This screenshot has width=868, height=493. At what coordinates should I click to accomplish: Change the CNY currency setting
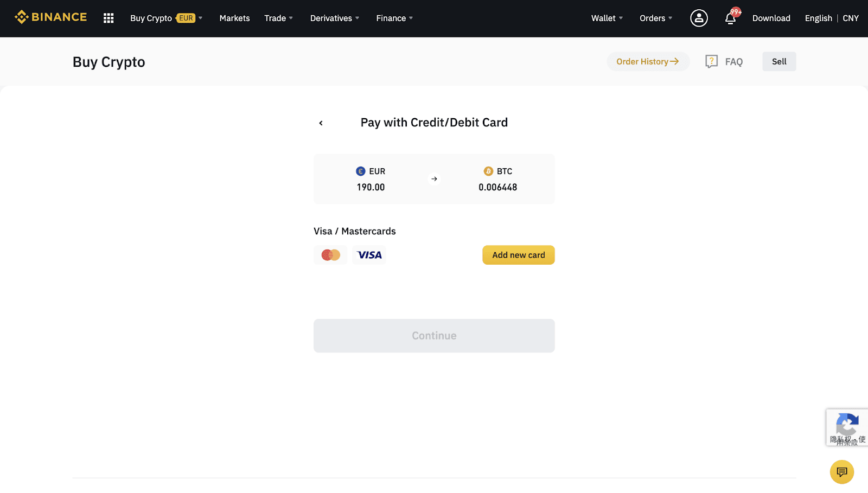coord(851,18)
